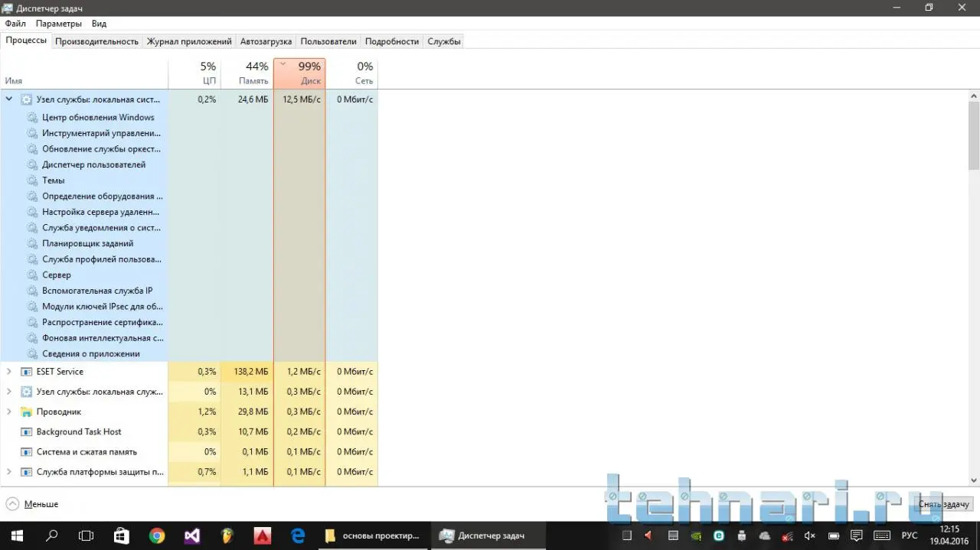Open Action Center notifications icon
This screenshot has height=550, width=980.
click(x=857, y=535)
